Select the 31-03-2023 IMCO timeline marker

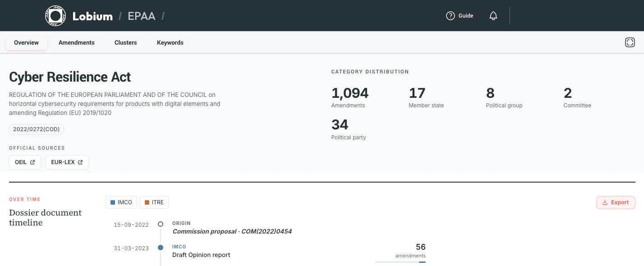(161, 248)
